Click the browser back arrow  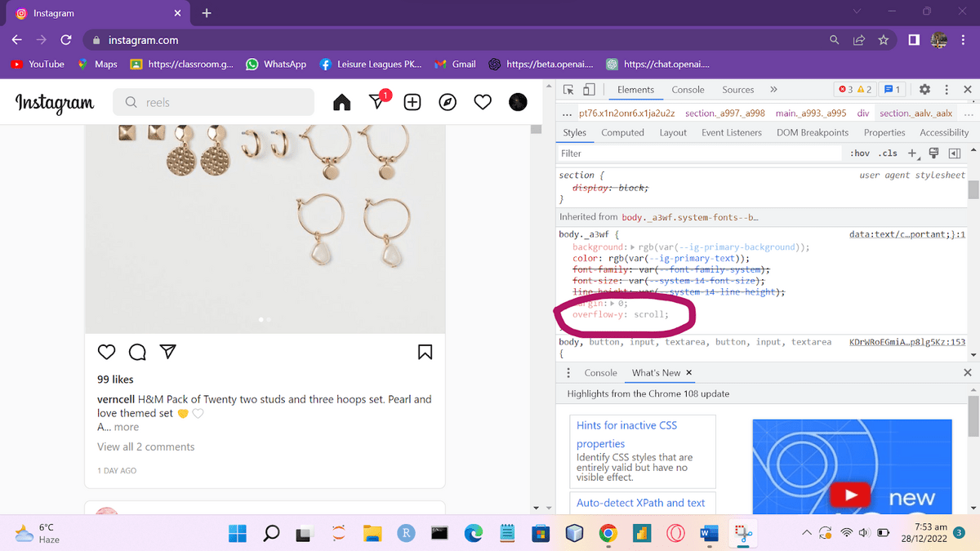tap(17, 40)
